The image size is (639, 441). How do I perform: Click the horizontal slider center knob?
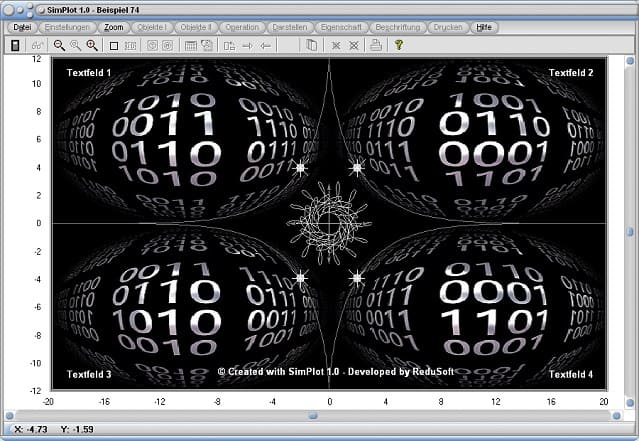click(x=313, y=416)
